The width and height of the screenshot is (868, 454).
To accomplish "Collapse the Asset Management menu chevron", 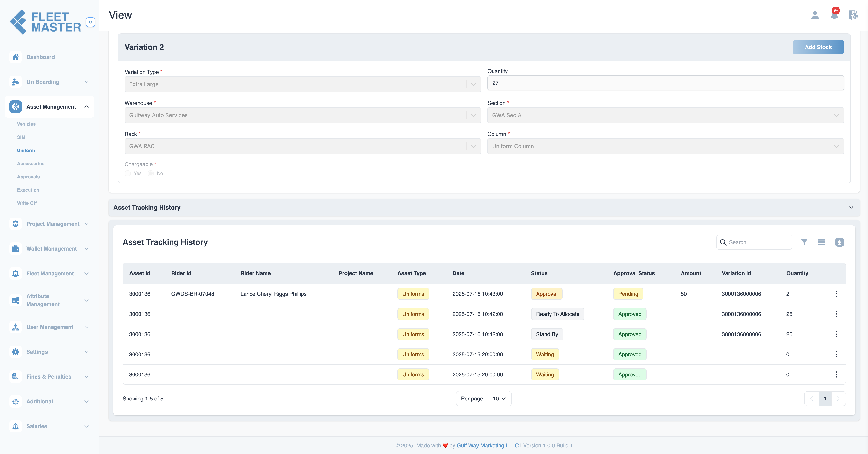I will [87, 107].
